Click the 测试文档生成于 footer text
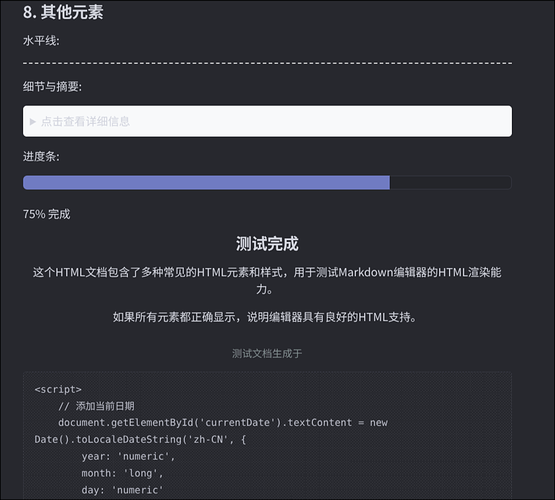Image resolution: width=555 pixels, height=500 pixels. pos(267,354)
